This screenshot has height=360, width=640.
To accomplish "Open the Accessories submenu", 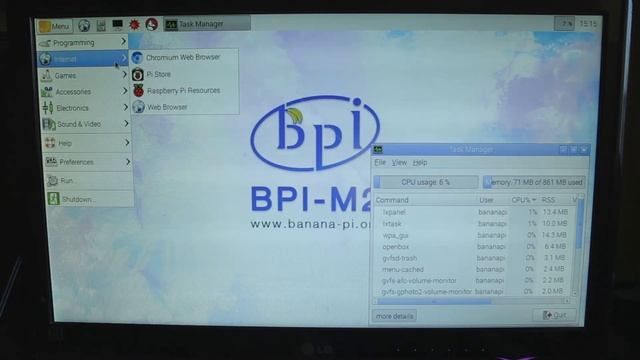I will 85,92.
